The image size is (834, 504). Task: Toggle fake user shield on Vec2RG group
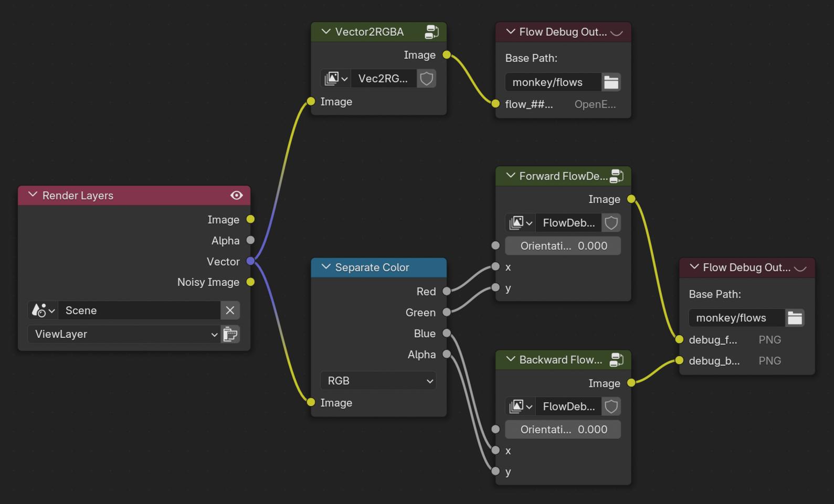tap(426, 79)
